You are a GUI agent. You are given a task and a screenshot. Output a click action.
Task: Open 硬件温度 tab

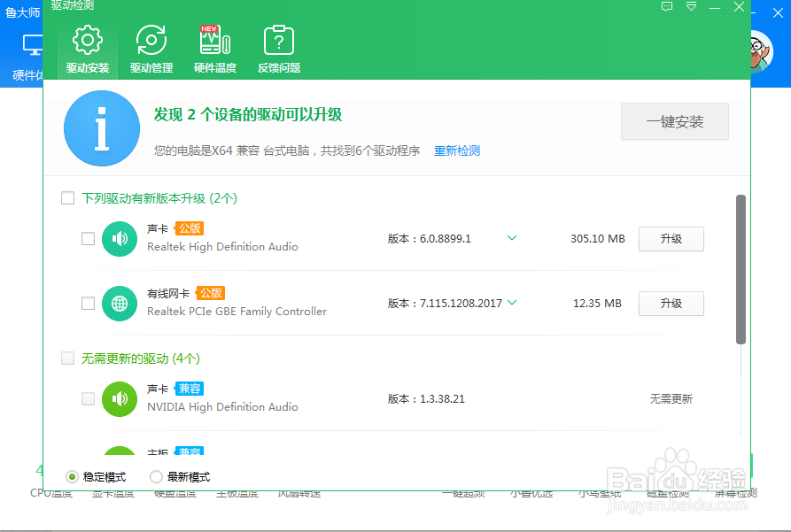click(x=215, y=51)
